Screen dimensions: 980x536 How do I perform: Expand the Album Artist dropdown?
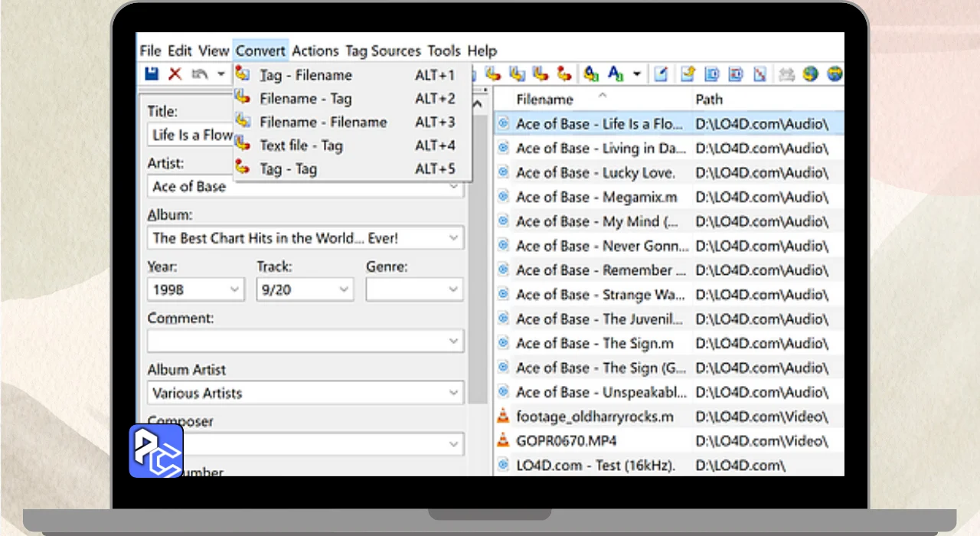click(x=453, y=394)
